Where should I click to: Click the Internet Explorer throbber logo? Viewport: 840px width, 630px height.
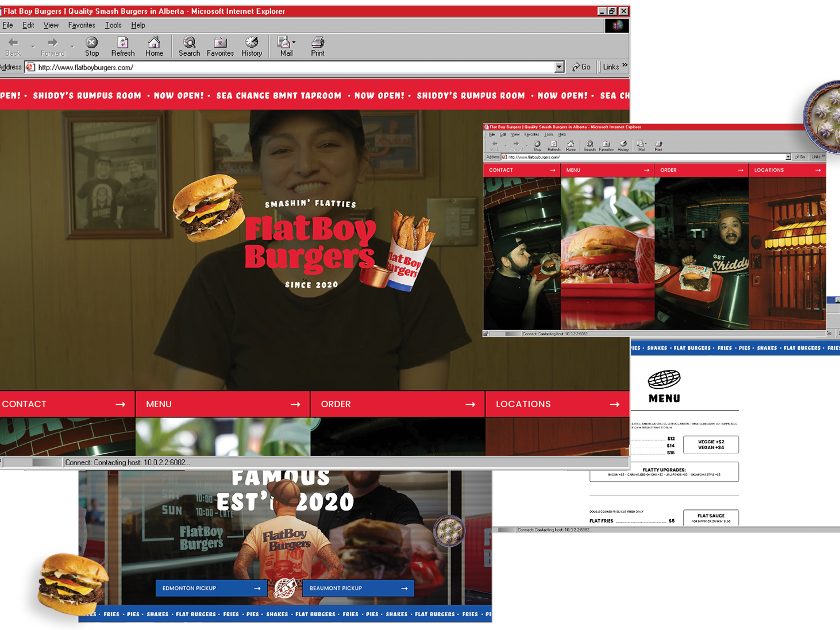616,25
